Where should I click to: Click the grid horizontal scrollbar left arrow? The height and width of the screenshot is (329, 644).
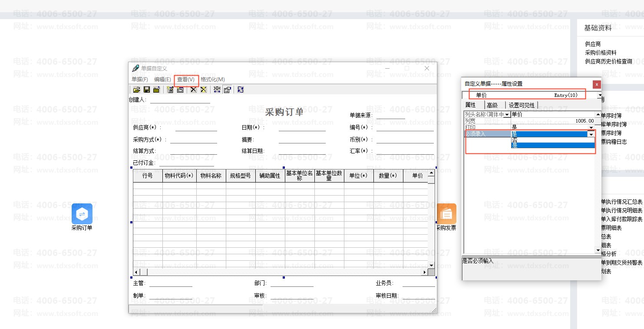coord(136,272)
